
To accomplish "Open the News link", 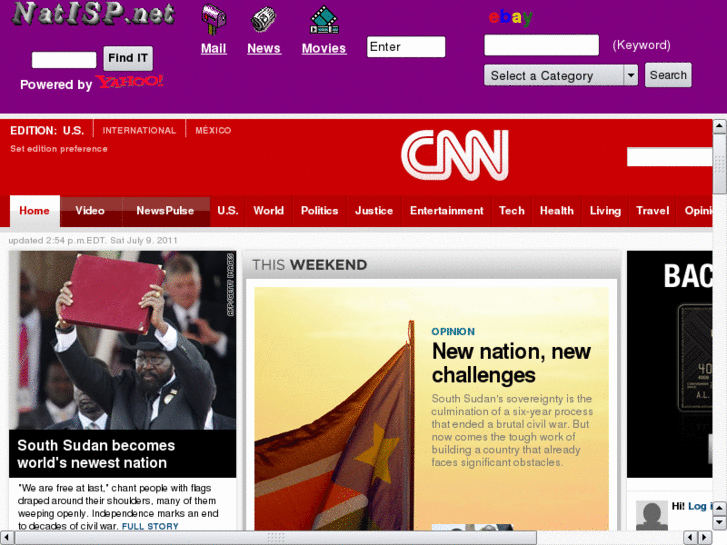I will [x=264, y=48].
